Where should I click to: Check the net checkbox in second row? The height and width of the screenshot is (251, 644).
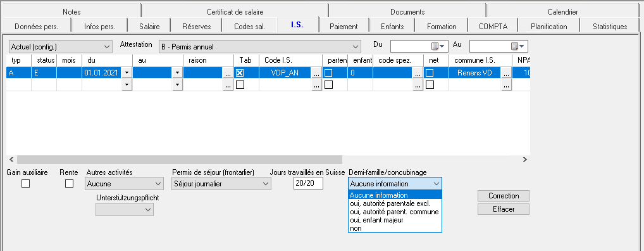point(430,85)
